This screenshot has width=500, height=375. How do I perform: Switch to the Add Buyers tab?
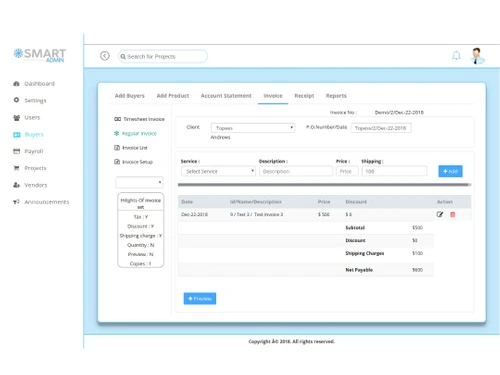(130, 96)
